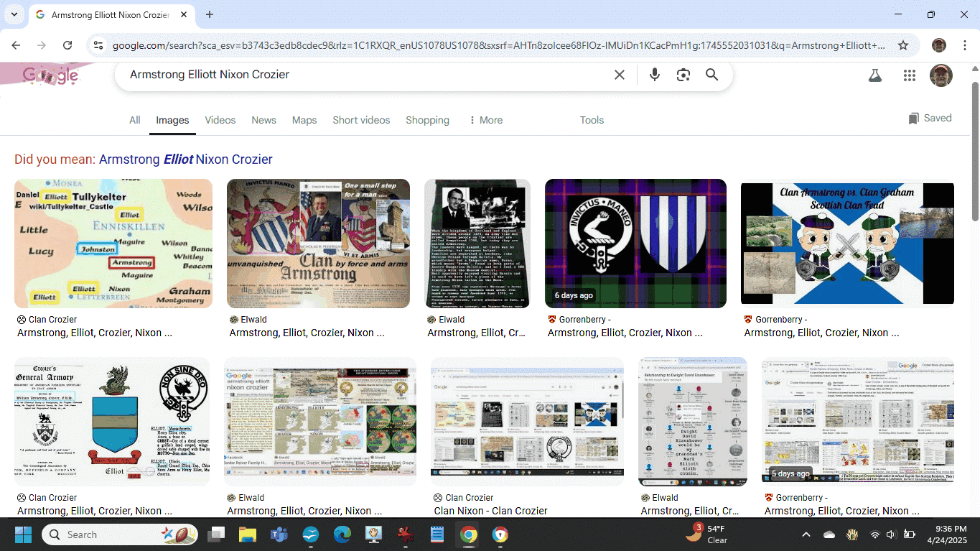
Task: Open Google apps grid
Action: point(910,75)
